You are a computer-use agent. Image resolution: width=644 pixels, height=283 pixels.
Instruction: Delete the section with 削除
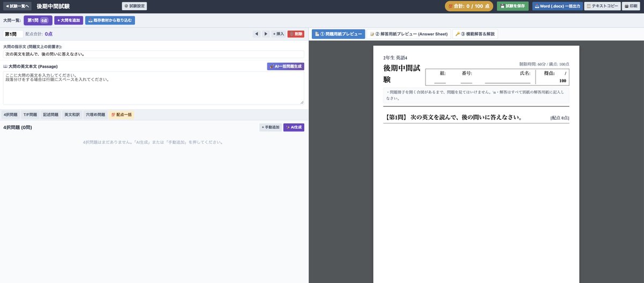tap(296, 34)
